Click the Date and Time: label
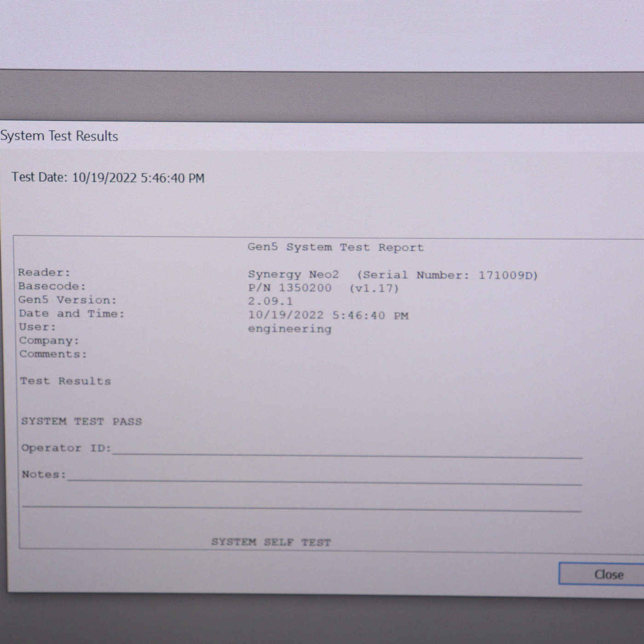Image resolution: width=644 pixels, height=644 pixels. coord(71,314)
